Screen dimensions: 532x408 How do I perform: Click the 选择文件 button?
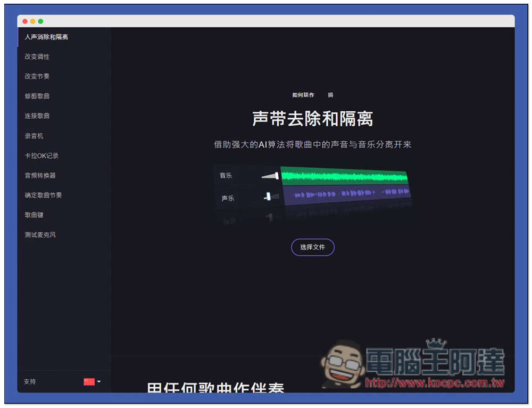pyautogui.click(x=312, y=247)
